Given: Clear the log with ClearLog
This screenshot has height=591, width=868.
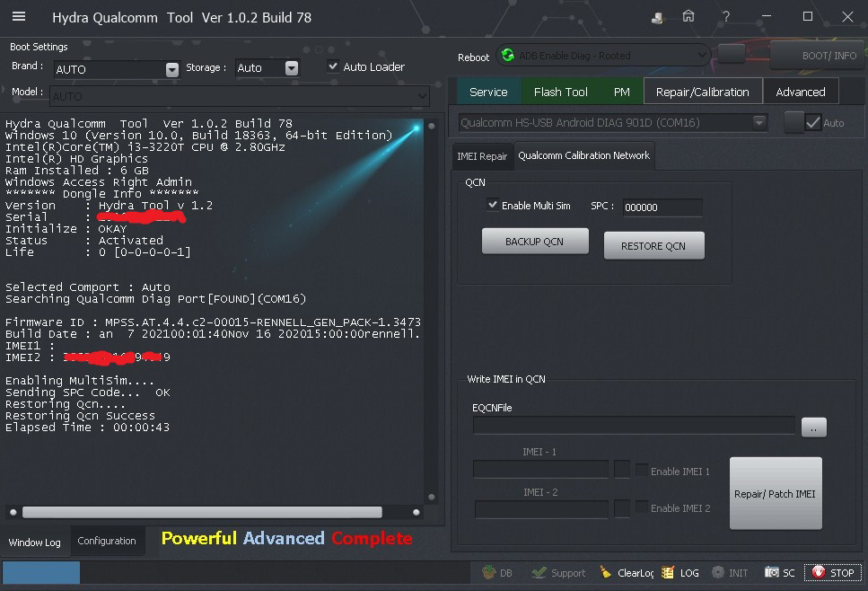Looking at the screenshot, I should [x=627, y=573].
